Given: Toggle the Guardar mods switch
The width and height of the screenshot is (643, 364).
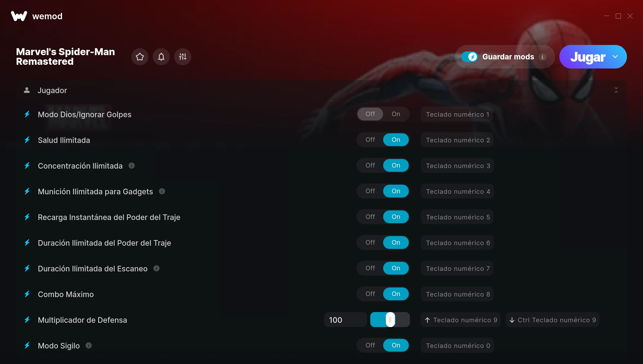Looking at the screenshot, I should click(470, 57).
